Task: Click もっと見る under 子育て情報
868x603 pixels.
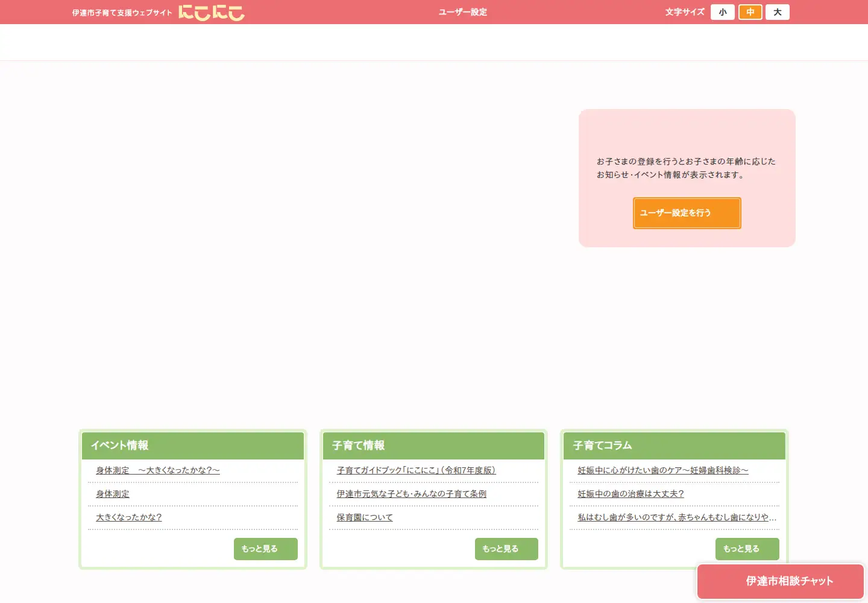Action: (x=506, y=549)
